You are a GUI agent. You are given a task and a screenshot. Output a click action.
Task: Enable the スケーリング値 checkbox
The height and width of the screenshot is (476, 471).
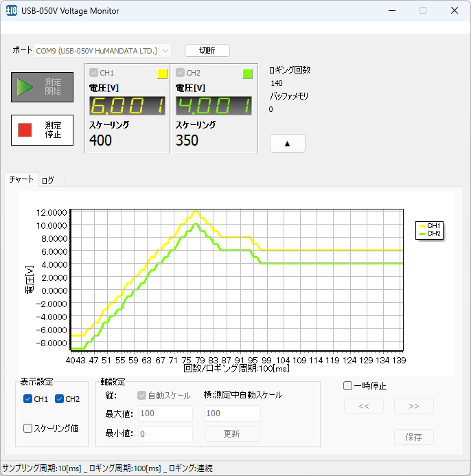click(x=28, y=428)
